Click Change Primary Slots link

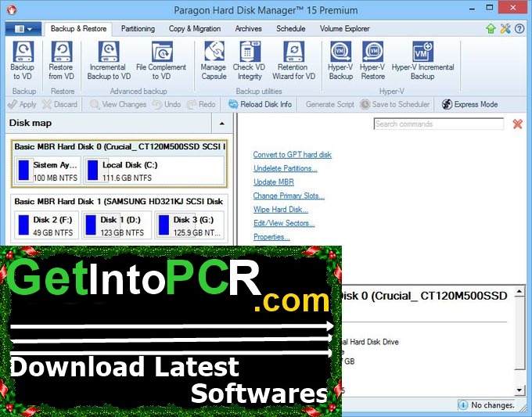click(x=289, y=196)
